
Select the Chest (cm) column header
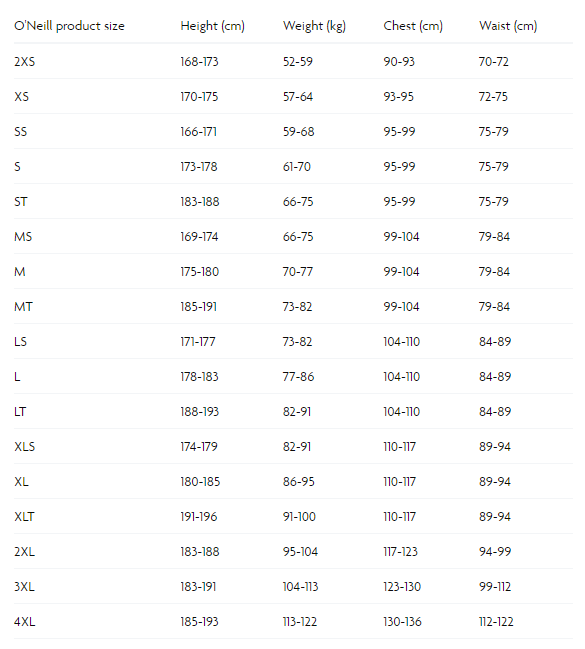pyautogui.click(x=413, y=26)
